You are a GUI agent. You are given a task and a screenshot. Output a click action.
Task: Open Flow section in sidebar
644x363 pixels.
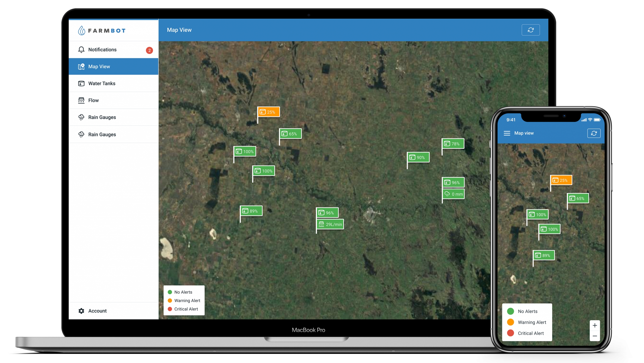click(x=113, y=100)
